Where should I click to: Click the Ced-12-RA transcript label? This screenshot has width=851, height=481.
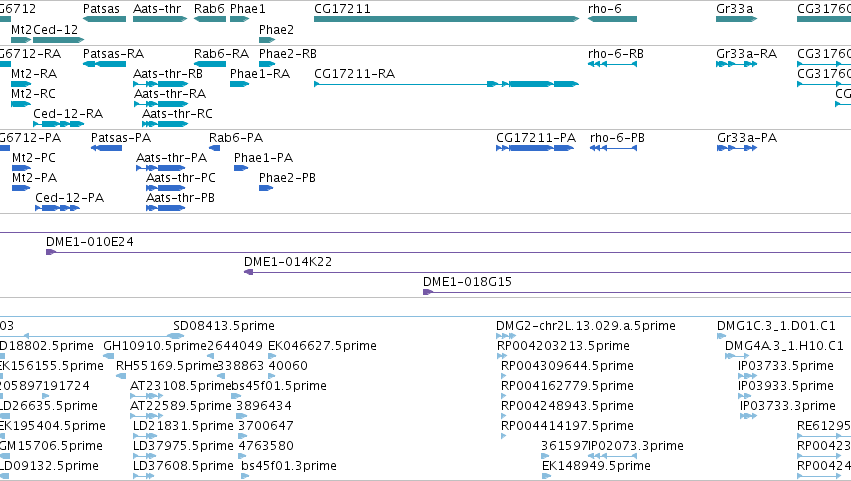point(68,114)
